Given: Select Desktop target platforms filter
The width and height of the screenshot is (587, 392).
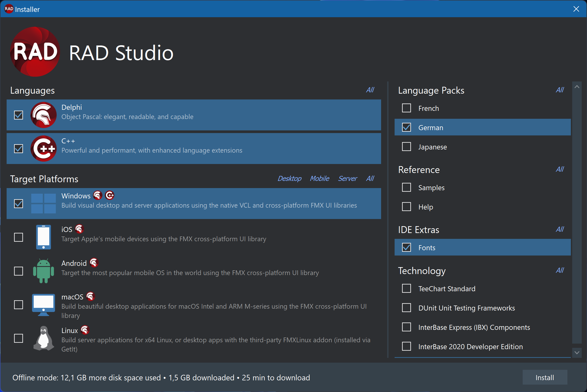Looking at the screenshot, I should (x=290, y=179).
